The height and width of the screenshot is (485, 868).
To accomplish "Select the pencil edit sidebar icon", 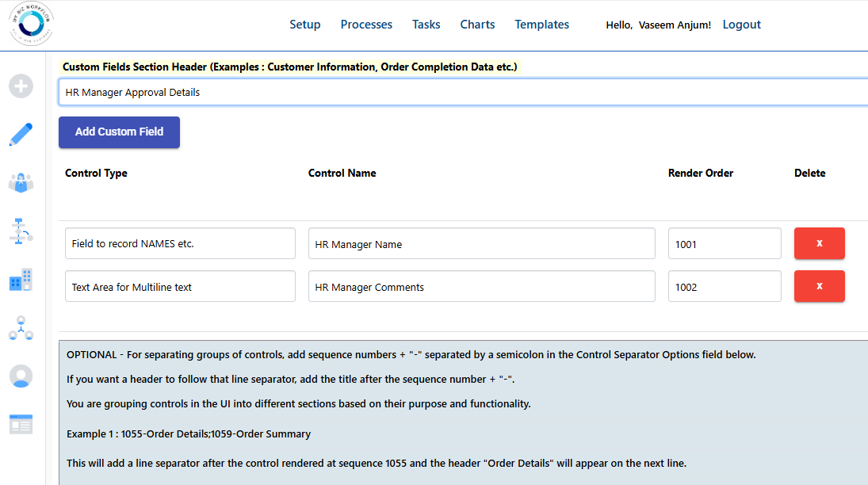I will (x=21, y=135).
